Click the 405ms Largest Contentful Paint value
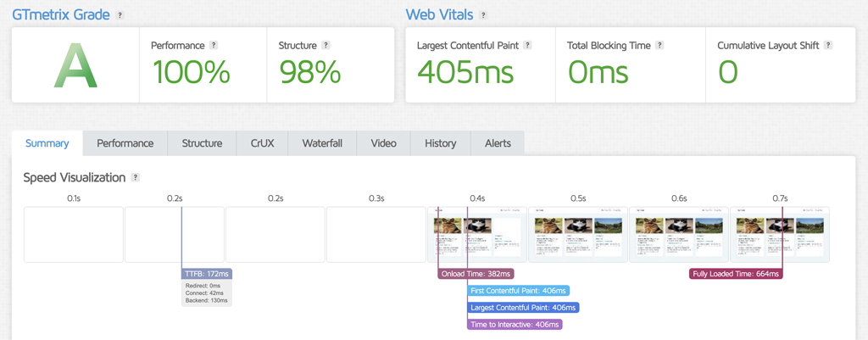 (465, 72)
